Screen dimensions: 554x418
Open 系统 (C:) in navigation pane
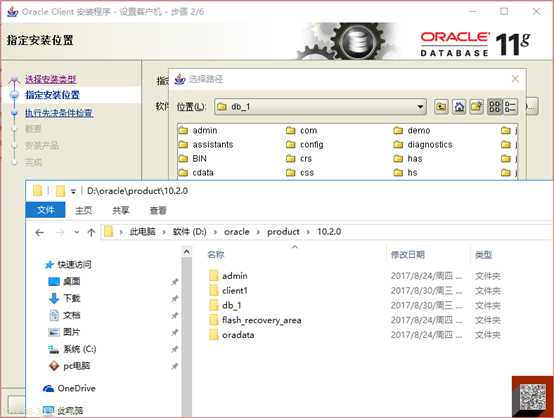[x=72, y=349]
